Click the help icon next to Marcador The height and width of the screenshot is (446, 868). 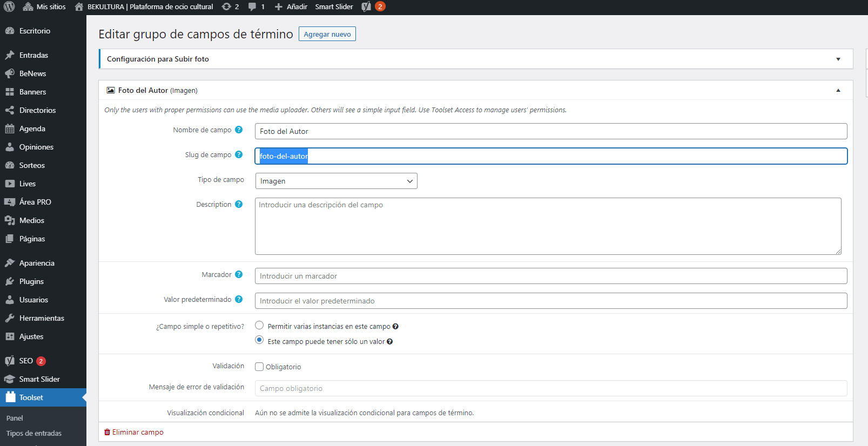pyautogui.click(x=239, y=274)
